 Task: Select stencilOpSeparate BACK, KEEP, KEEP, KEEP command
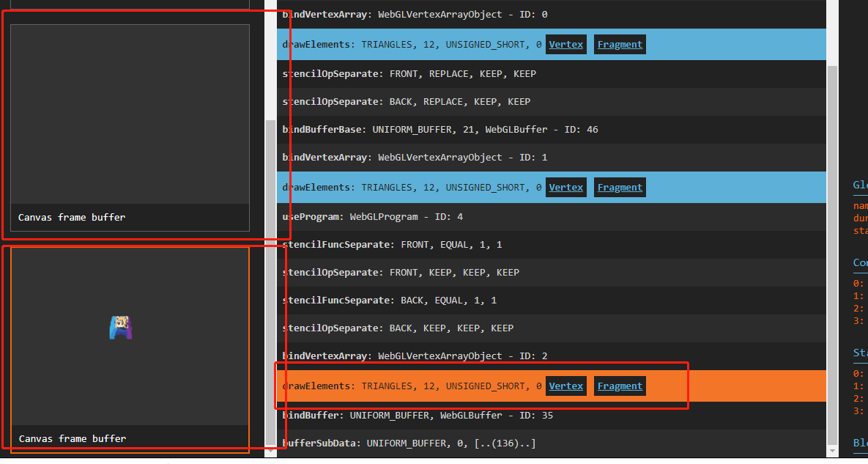tap(552, 328)
